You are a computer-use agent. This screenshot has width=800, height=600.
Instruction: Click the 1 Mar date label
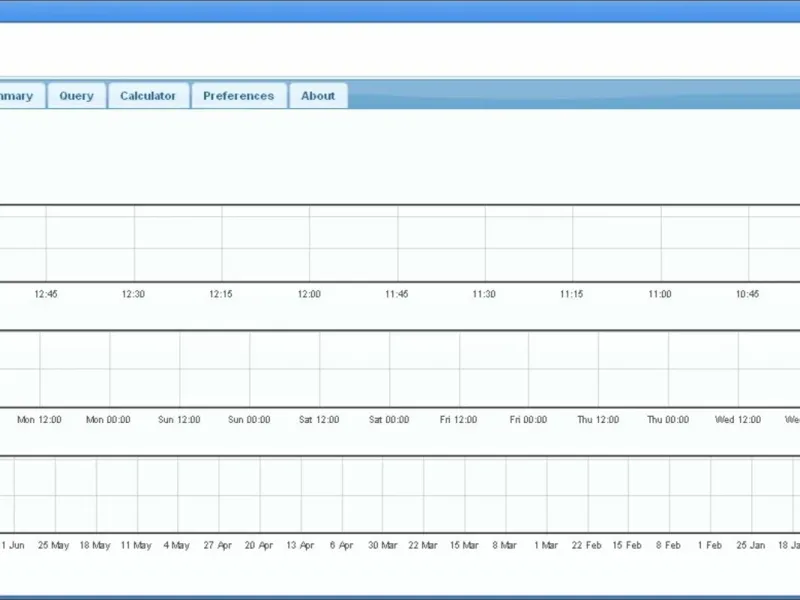point(546,545)
